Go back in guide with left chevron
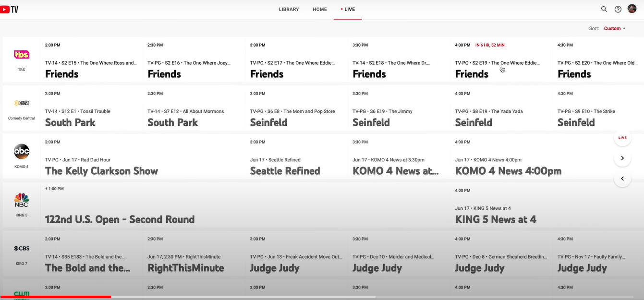 (x=622, y=179)
